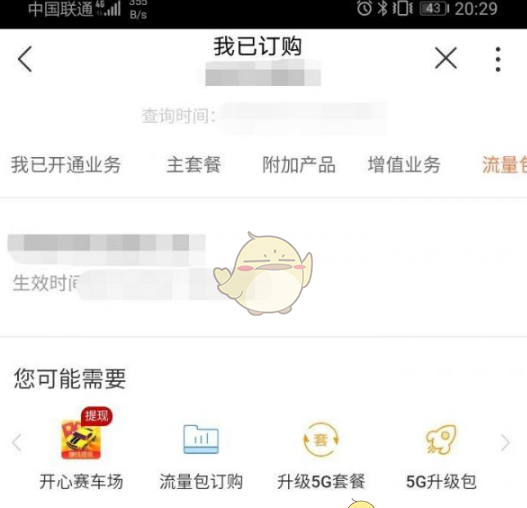Open the 开心赛车场 game icon
Image resolution: width=527 pixels, height=508 pixels.
(x=81, y=439)
